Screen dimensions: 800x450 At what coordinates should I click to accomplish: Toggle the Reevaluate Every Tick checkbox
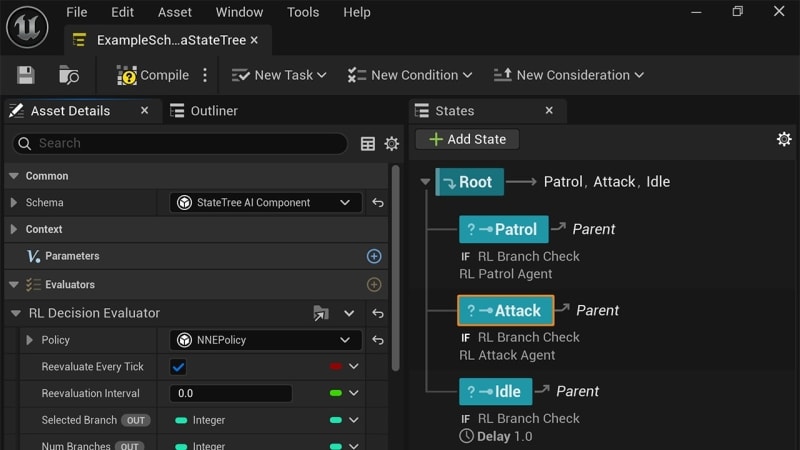[x=178, y=367]
